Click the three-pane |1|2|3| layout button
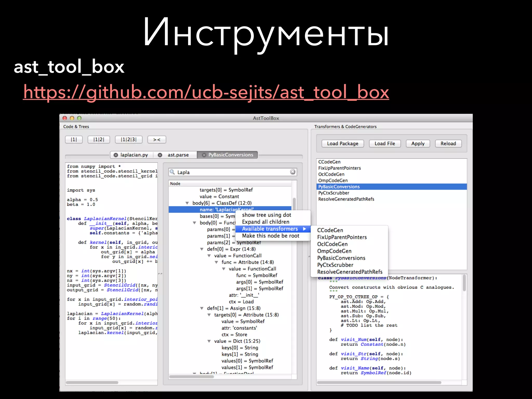 coord(129,139)
